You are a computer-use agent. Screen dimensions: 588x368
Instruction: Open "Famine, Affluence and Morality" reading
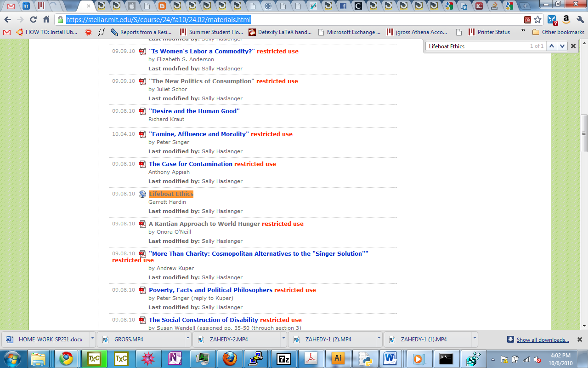point(198,134)
